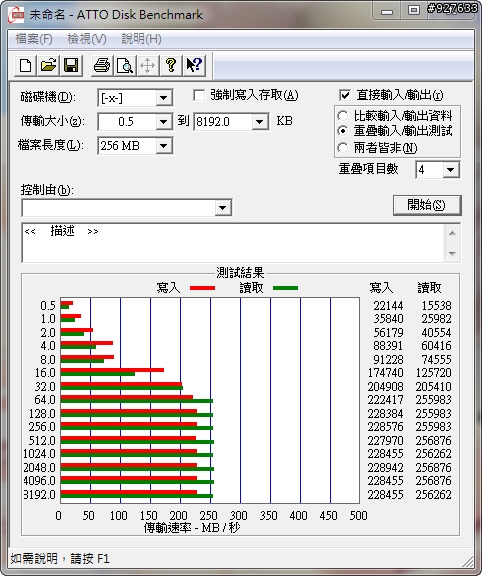Viewport: 482px width, 576px height.
Task: Click write value 22144 in results
Action: [388, 306]
